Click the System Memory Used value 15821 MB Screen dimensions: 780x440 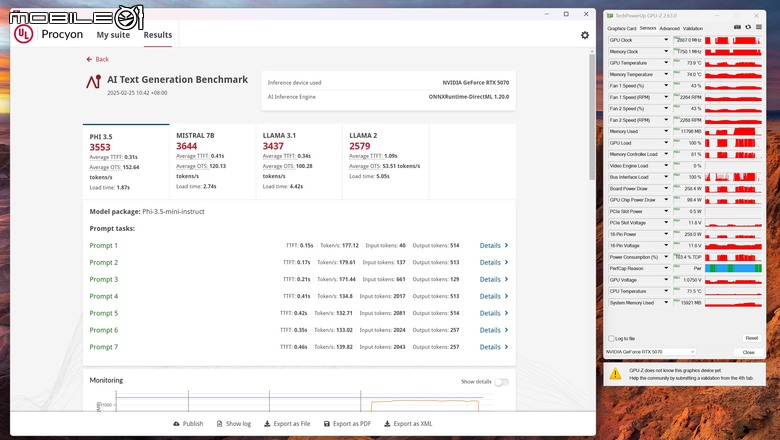691,302
